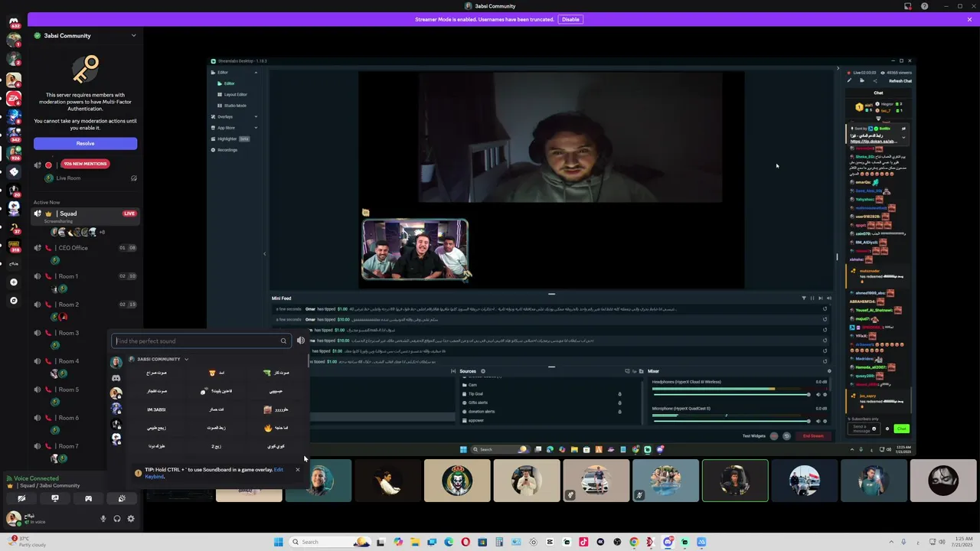The width and height of the screenshot is (980, 551).
Task: Select the Joker avatar participant tile
Action: click(457, 481)
